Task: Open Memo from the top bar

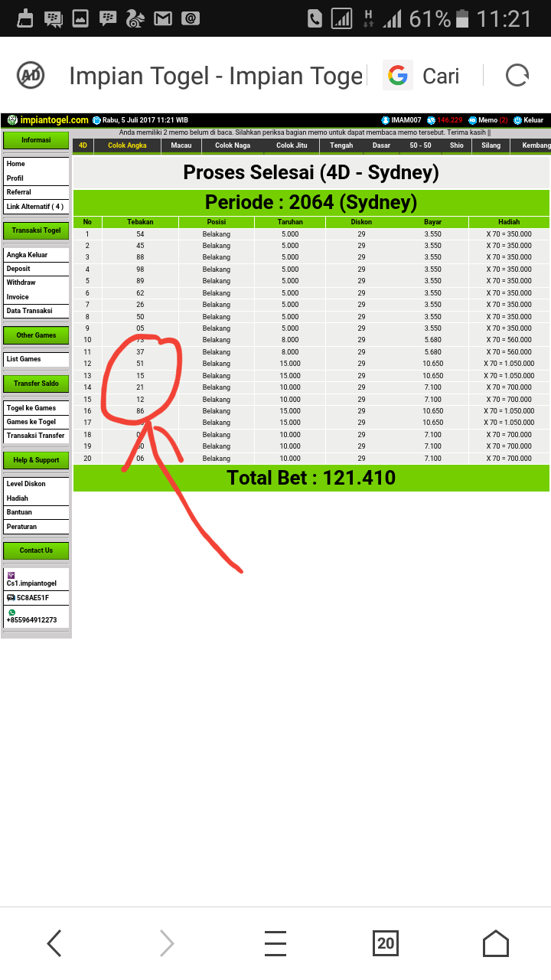Action: point(487,120)
